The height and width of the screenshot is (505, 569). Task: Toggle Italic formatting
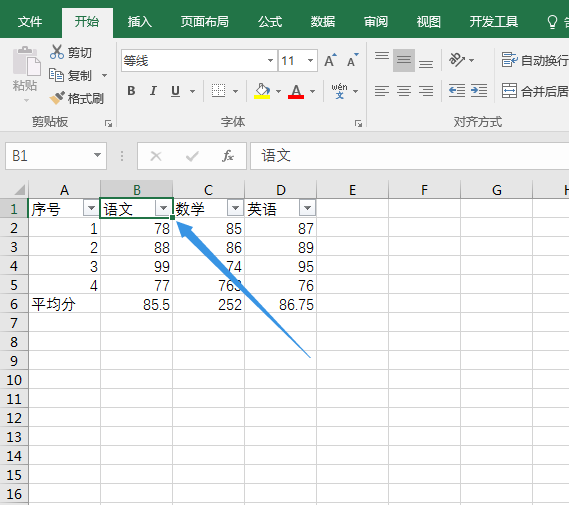click(153, 91)
